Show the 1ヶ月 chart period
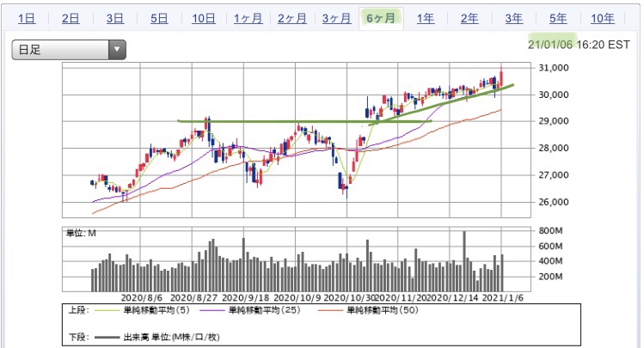The image size is (644, 348). point(248,18)
